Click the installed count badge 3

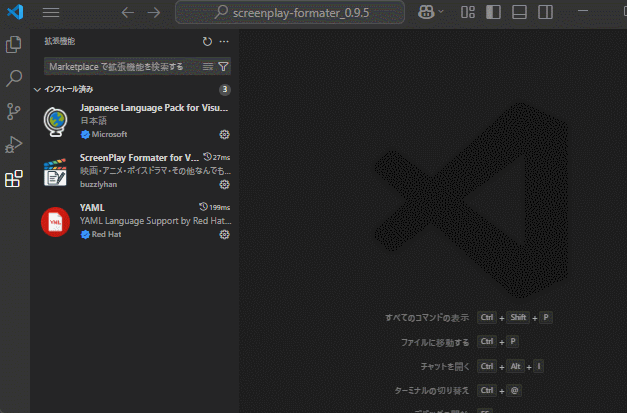225,90
